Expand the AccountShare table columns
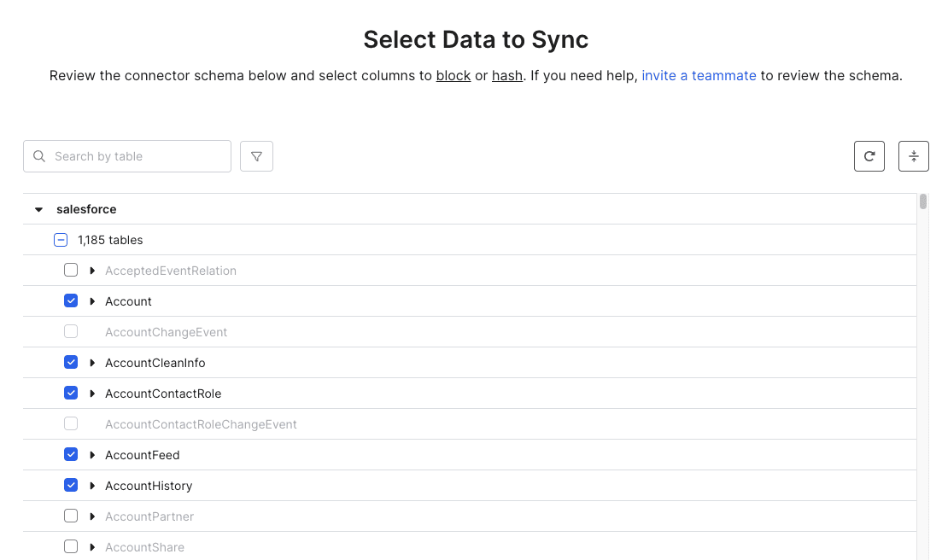 (x=92, y=547)
